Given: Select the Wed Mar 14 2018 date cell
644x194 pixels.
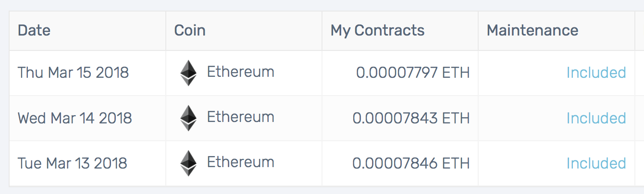Looking at the screenshot, I should coord(74,118).
